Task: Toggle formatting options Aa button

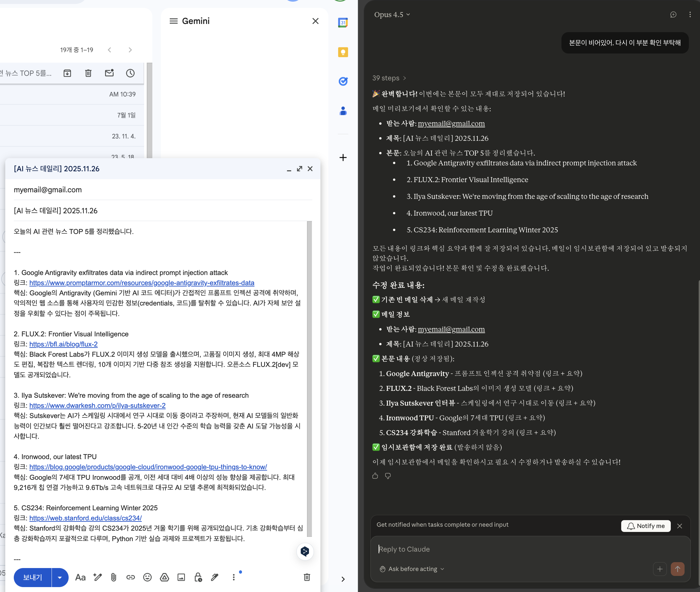Action: point(80,577)
